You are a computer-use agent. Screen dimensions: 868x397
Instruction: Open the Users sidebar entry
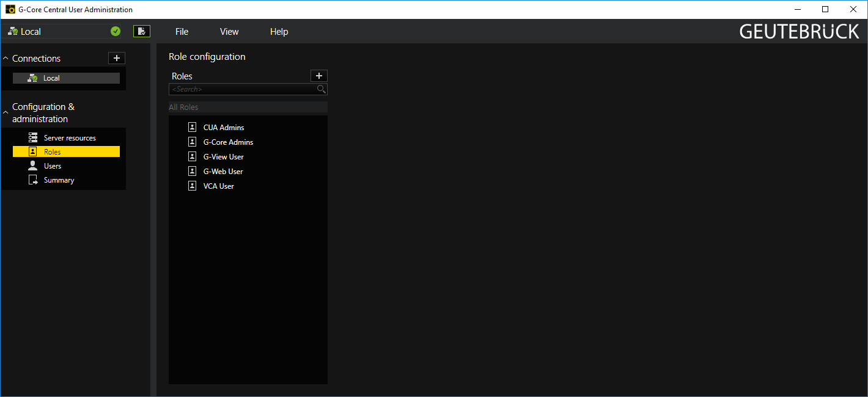click(66, 166)
